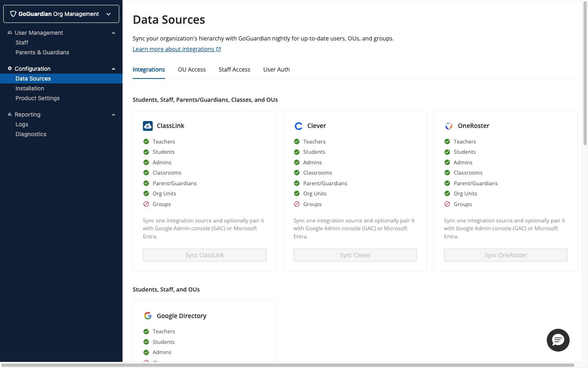Viewport: 588px width, 368px height.
Task: Click the Reporting bar chart icon
Action: (x=10, y=114)
